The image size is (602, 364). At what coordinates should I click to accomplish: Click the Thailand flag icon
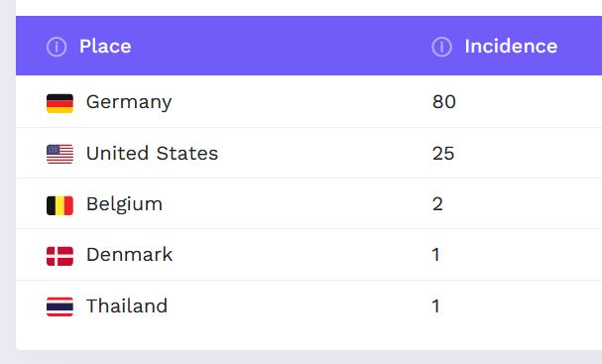point(60,306)
